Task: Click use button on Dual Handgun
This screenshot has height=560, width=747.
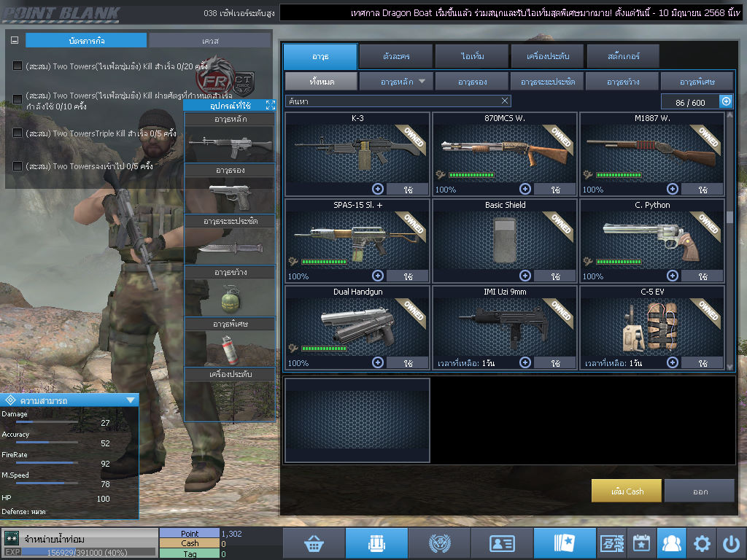Action: coord(408,363)
